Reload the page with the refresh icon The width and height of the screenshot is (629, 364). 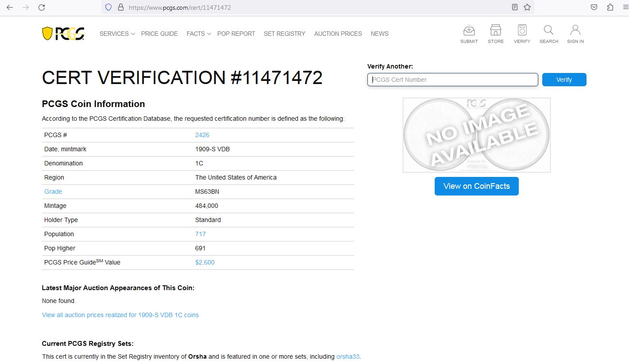[x=42, y=7]
